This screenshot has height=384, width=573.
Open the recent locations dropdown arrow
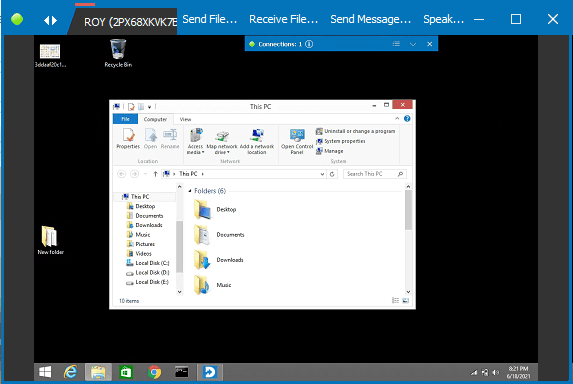[x=145, y=174]
